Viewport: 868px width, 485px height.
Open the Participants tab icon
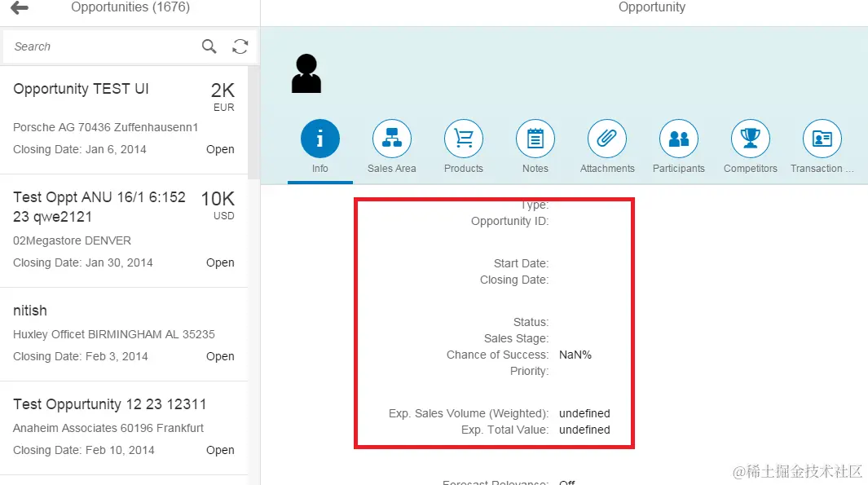pos(679,139)
